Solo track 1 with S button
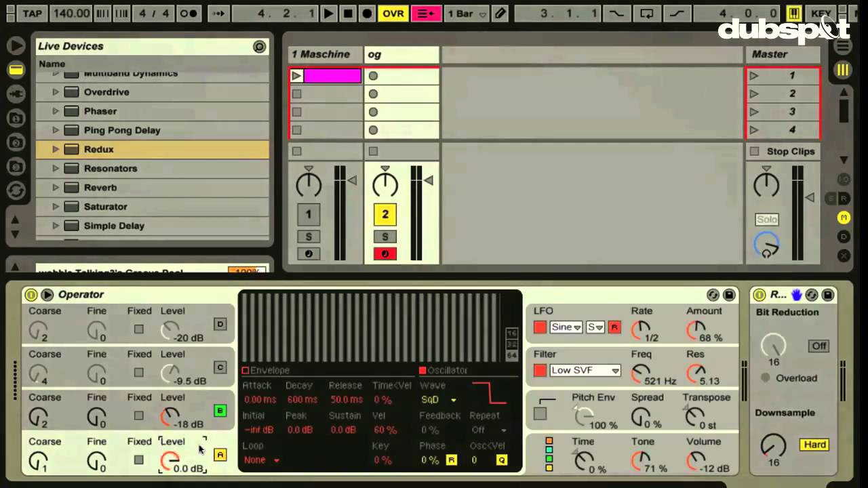 pos(309,237)
